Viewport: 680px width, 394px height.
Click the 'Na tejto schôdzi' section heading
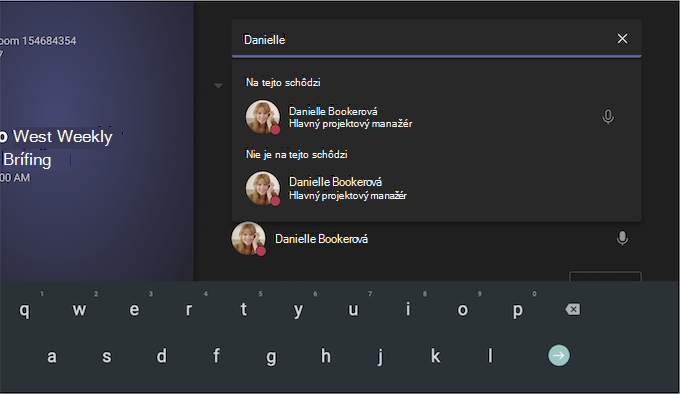(283, 82)
